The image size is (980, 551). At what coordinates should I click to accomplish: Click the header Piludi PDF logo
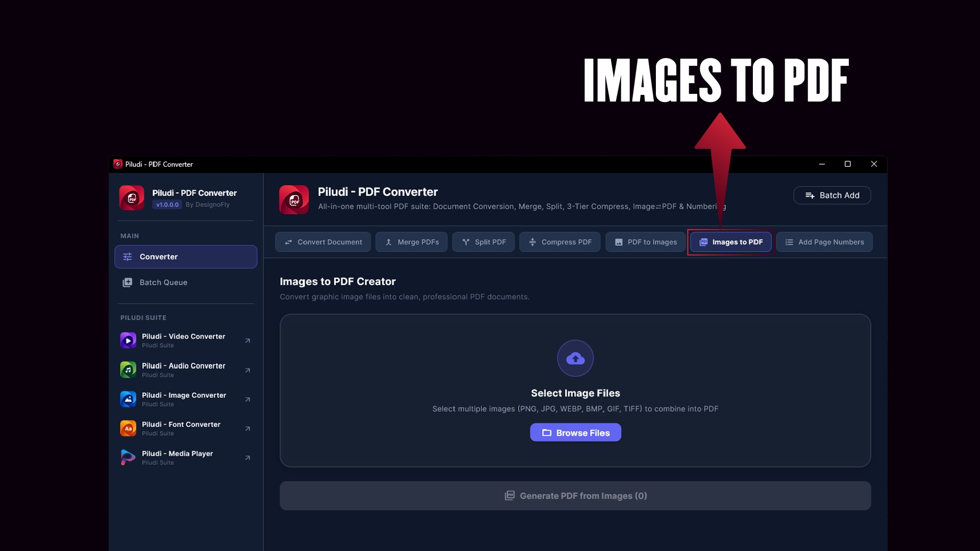coord(294,199)
